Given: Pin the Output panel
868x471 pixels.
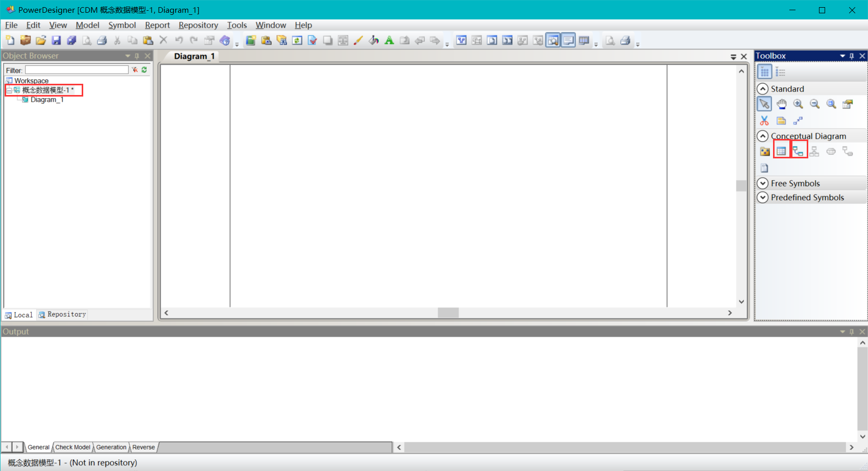Looking at the screenshot, I should point(852,332).
